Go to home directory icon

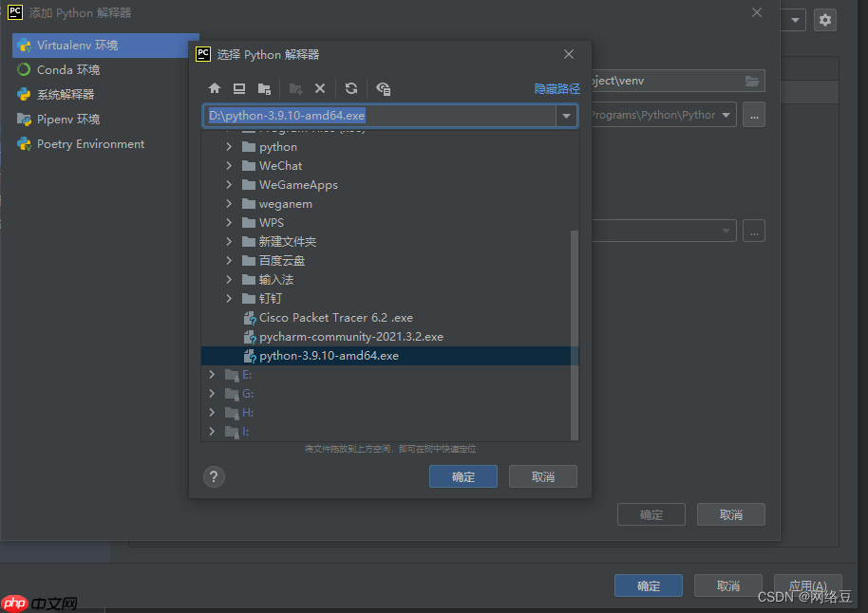pos(215,88)
